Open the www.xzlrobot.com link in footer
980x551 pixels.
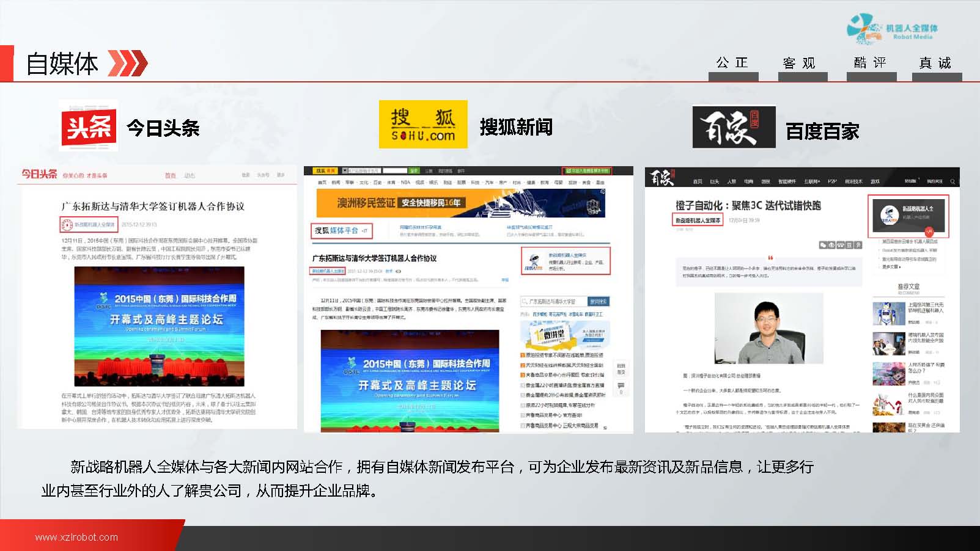coord(76,538)
